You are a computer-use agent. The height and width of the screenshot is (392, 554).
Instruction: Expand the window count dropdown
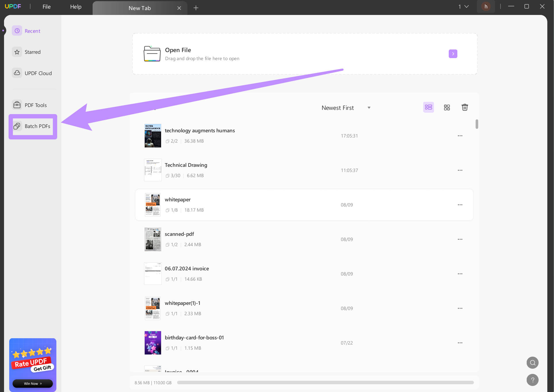463,6
